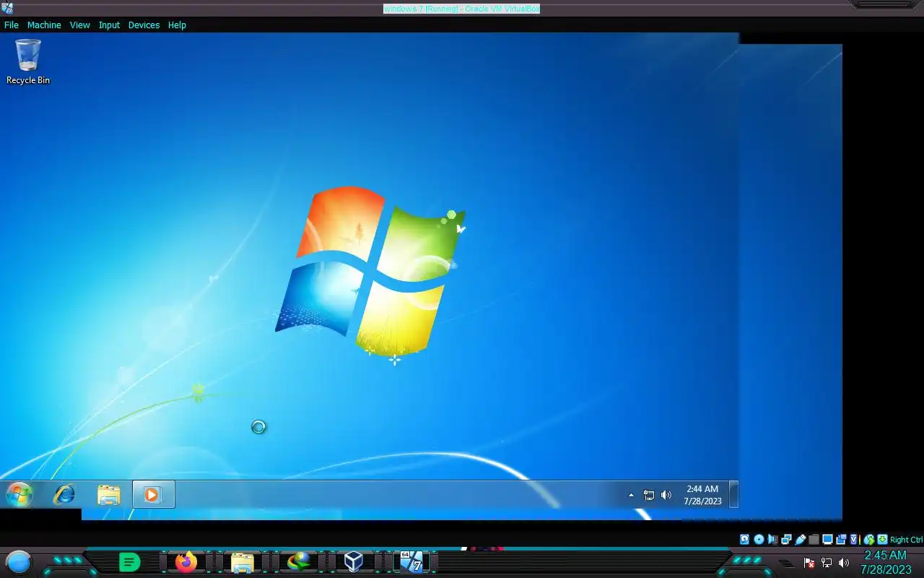Click VirtualBox hard disk activity indicator
Screen dimensions: 924x578
745,539
